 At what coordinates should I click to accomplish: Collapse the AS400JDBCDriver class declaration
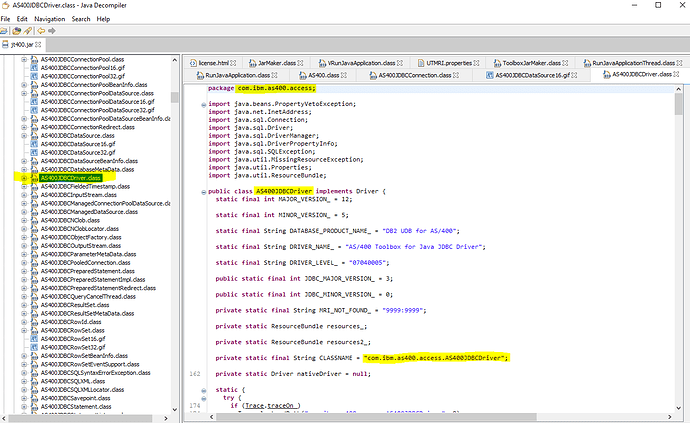[x=203, y=192]
